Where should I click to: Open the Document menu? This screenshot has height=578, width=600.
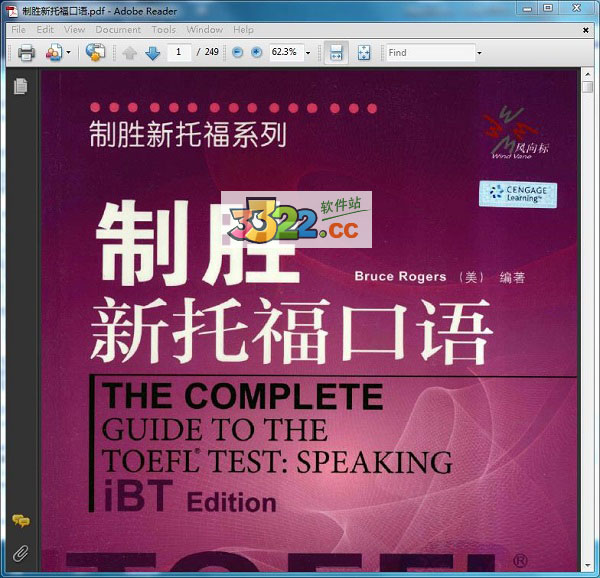pos(118,29)
